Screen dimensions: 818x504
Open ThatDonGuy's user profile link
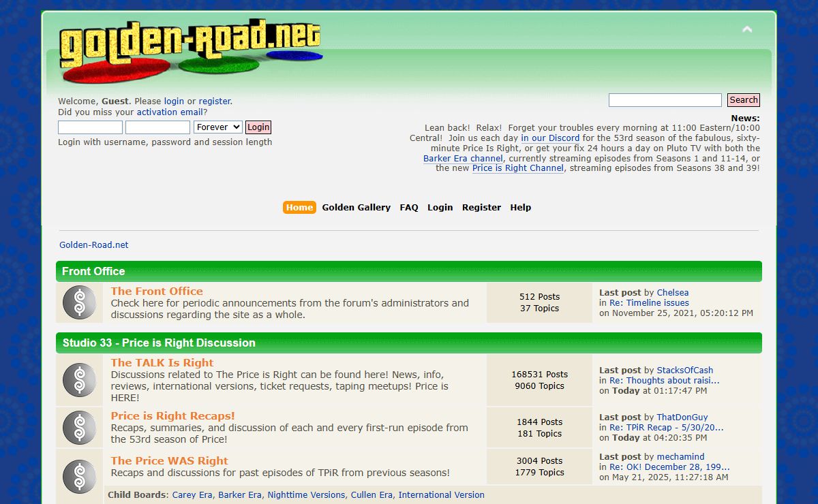682,418
